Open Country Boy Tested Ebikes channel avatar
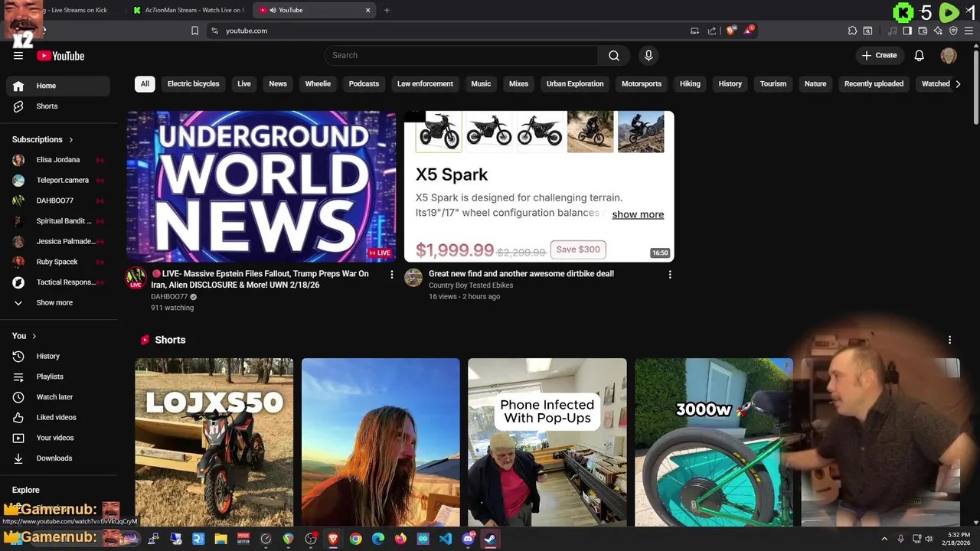 point(413,277)
